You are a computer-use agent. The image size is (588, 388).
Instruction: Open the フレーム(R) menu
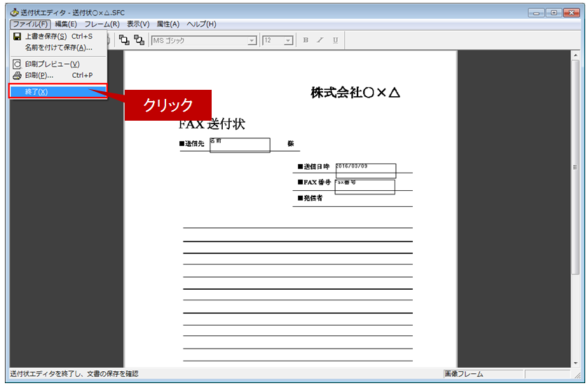click(x=102, y=24)
